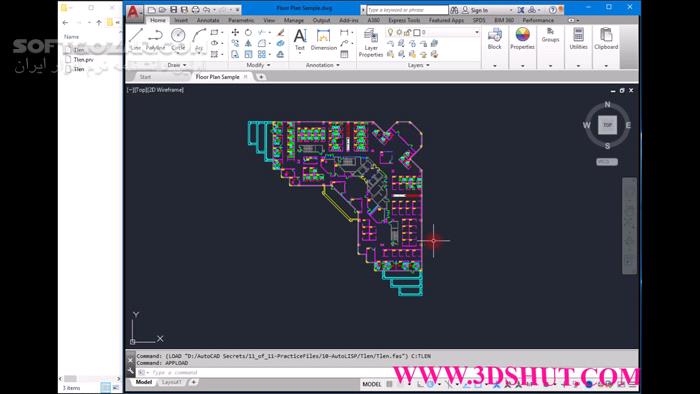Expand the Modify panel dropdown
Viewport: 700px width, 394px height.
click(258, 65)
